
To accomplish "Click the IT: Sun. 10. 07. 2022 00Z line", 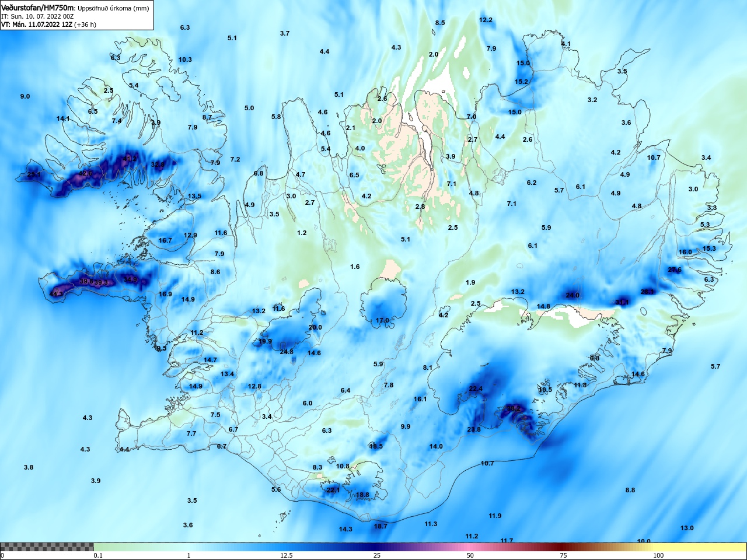I will [x=37, y=16].
